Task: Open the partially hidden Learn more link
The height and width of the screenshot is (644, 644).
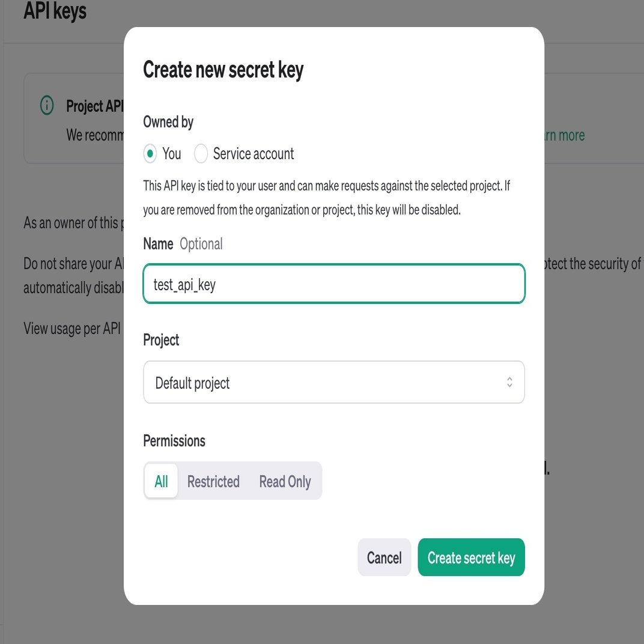Action: coord(563,135)
